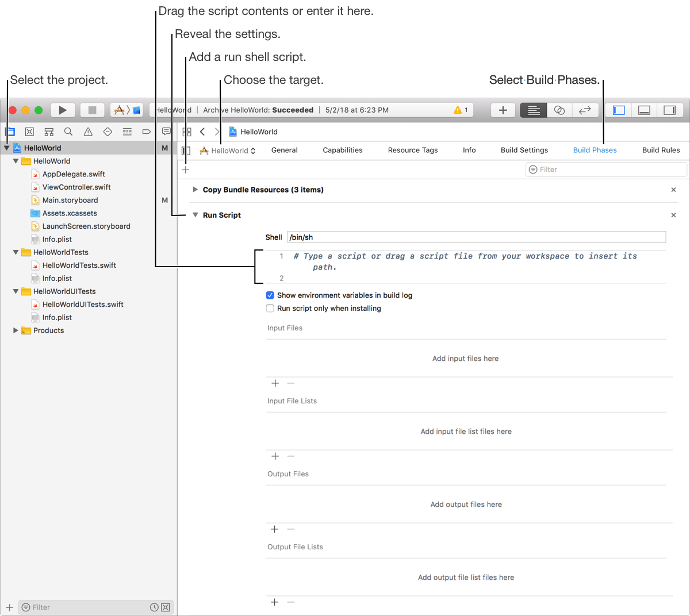Toggle the project and targets list

click(186, 151)
